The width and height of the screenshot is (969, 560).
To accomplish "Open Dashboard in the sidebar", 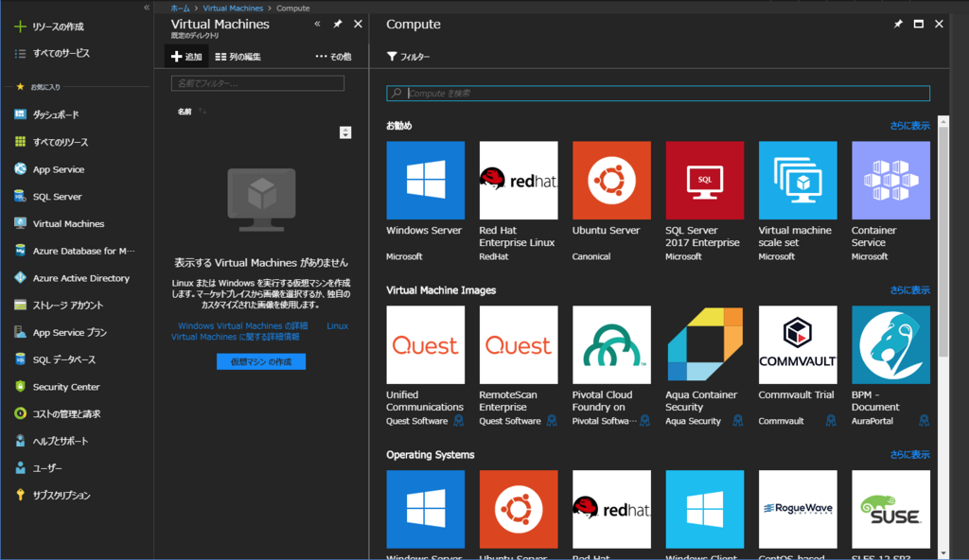I will [x=56, y=115].
